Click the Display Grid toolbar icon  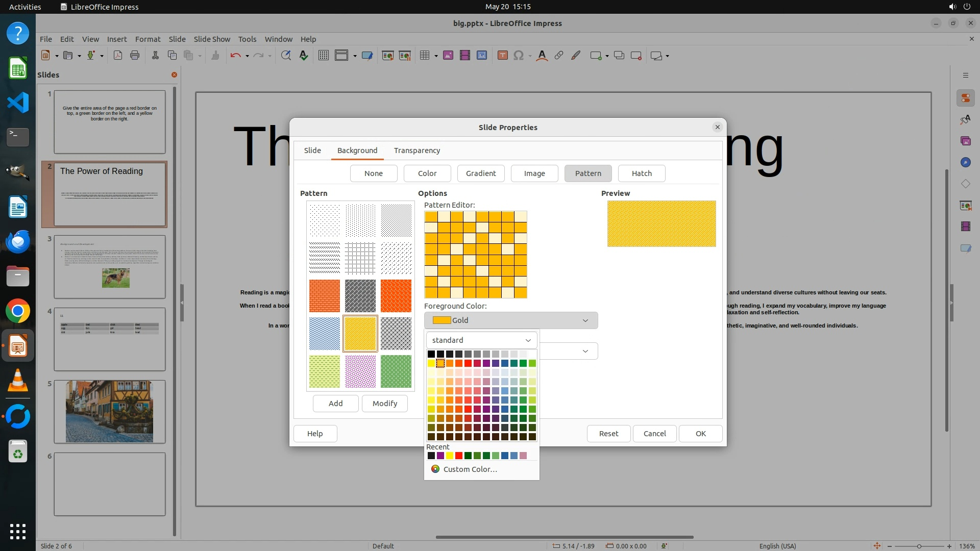[x=324, y=56]
